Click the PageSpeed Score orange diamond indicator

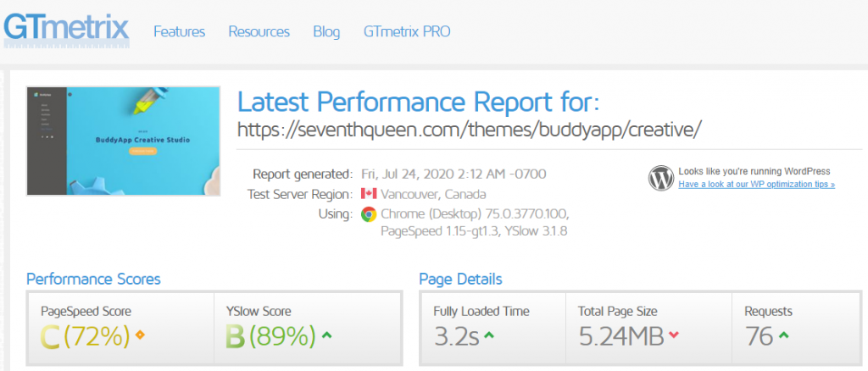[140, 335]
